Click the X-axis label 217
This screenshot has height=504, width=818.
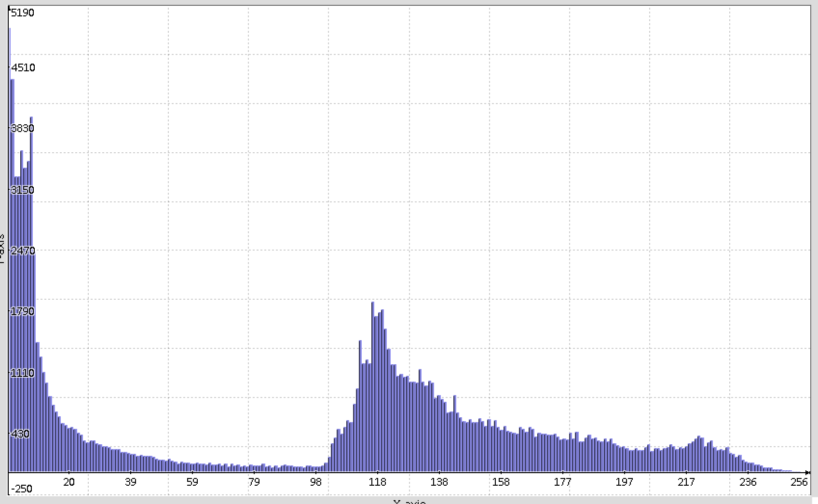point(686,482)
